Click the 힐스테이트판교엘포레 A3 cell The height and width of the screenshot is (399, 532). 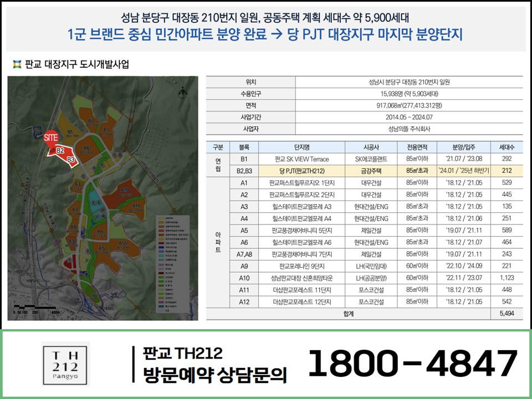click(301, 207)
